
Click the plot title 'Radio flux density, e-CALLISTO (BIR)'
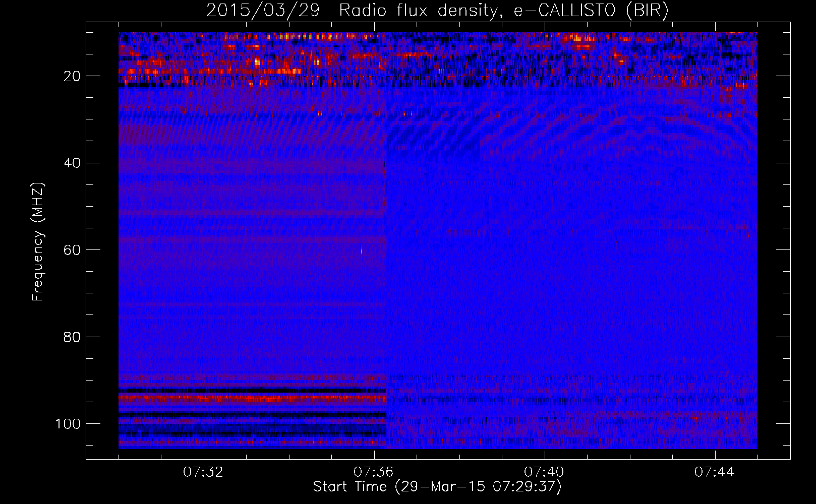click(504, 11)
